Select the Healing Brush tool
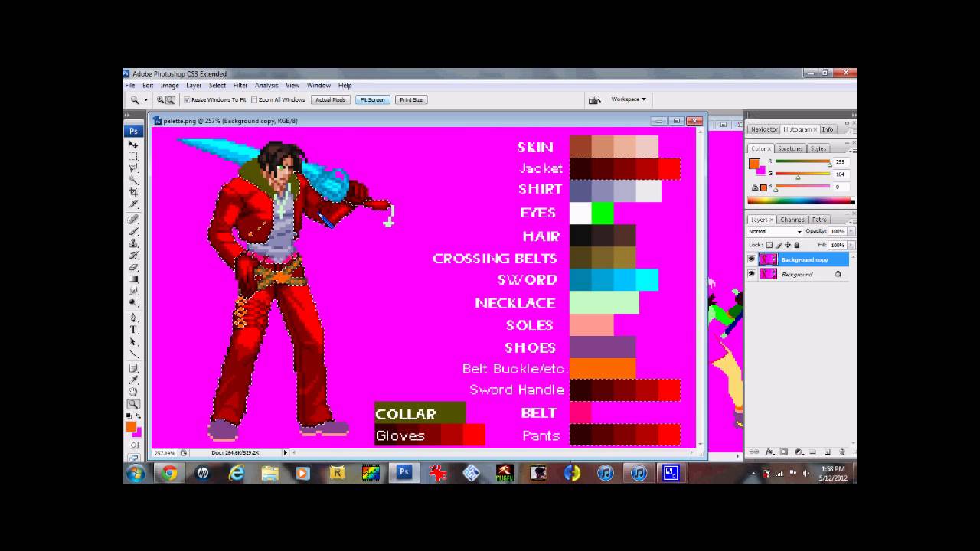The height and width of the screenshot is (551, 980). [133, 220]
